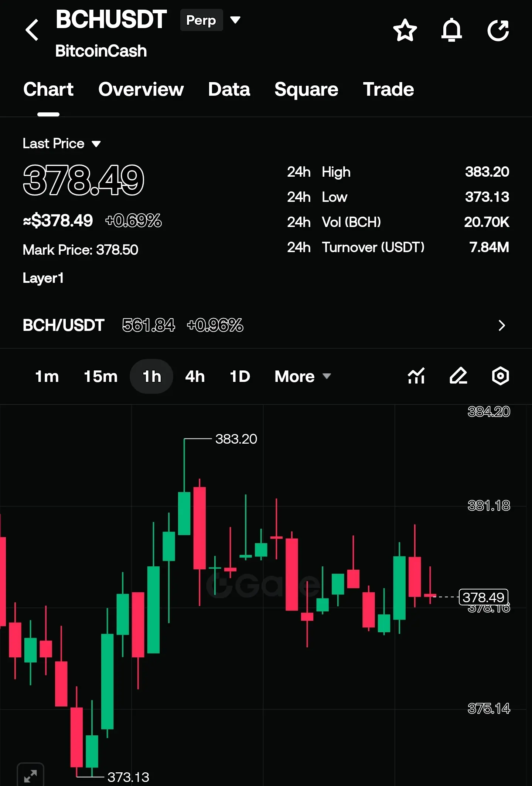532x786 pixels.
Task: Open the Perp contract type dropdown
Action: tap(211, 20)
